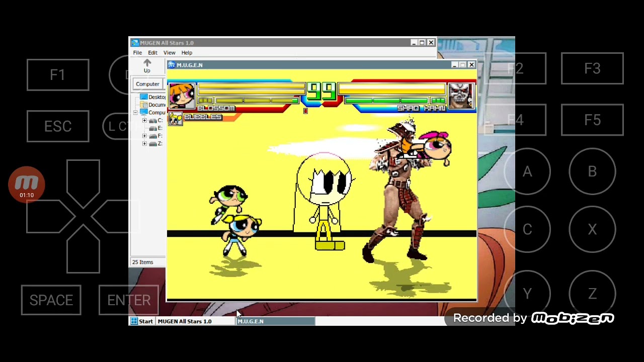Tap the D-pad left arrow
The image size is (644, 362).
point(50,216)
